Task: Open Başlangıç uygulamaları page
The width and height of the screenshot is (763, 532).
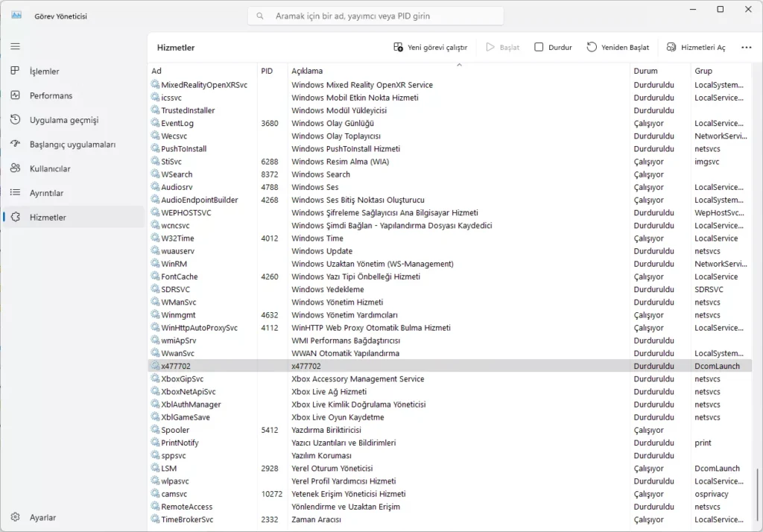Action: click(x=72, y=145)
